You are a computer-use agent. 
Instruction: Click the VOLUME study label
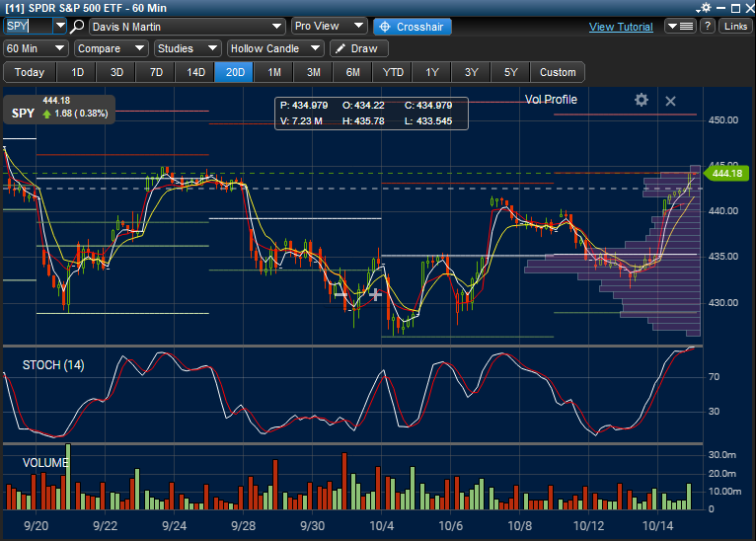[x=45, y=463]
